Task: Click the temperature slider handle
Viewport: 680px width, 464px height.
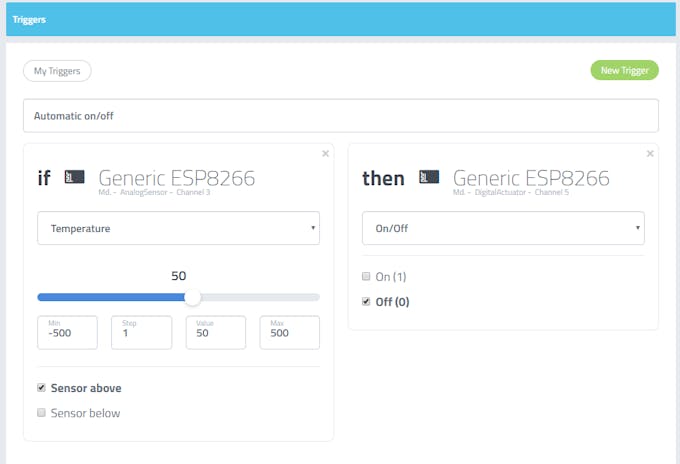Action: point(193,297)
